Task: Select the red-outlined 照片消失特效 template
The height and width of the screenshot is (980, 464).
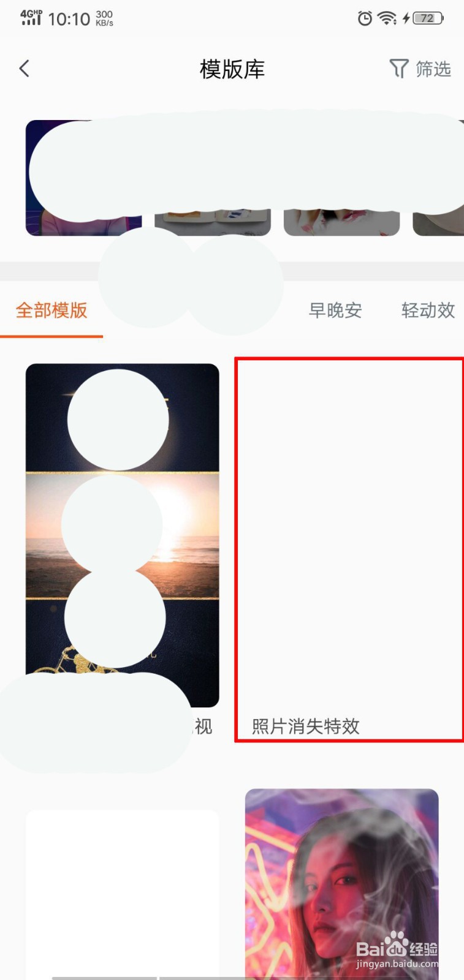Action: [x=349, y=550]
